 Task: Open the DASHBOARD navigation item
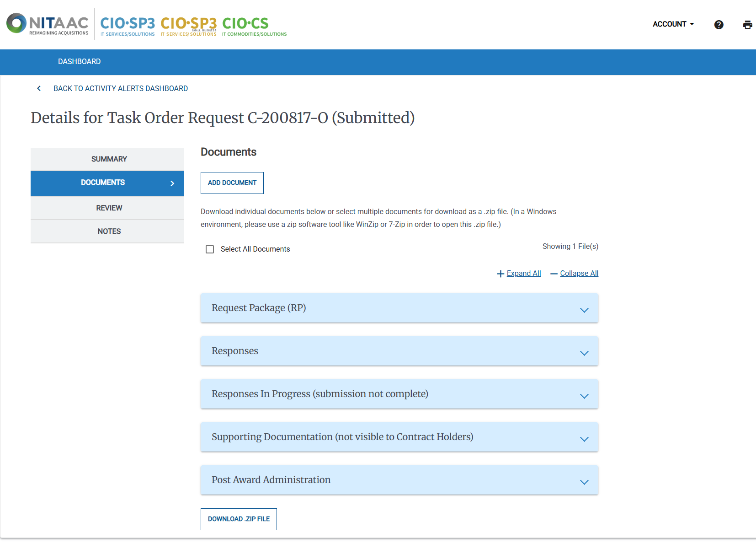79,62
